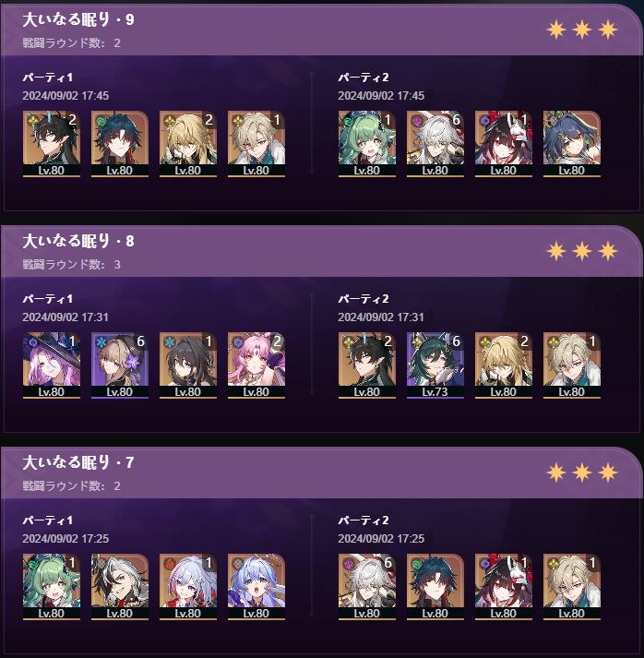
Task: Click the 大いなる眠り・7 stage title
Action: click(x=78, y=462)
